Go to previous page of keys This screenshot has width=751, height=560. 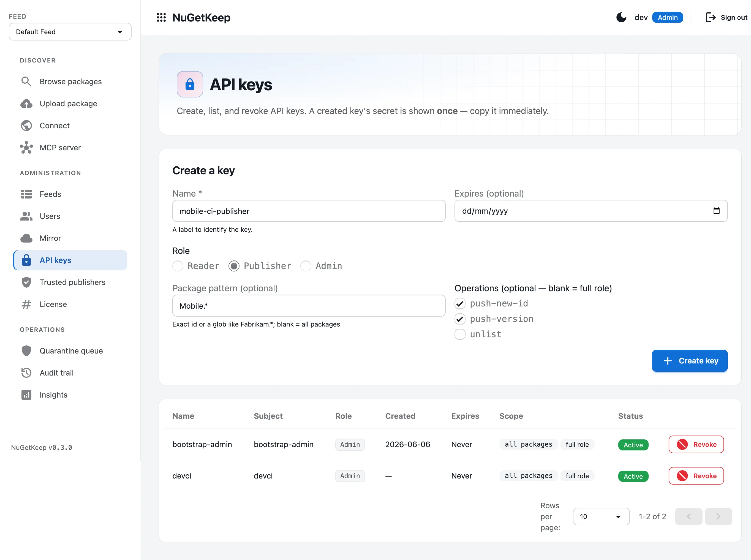click(688, 516)
